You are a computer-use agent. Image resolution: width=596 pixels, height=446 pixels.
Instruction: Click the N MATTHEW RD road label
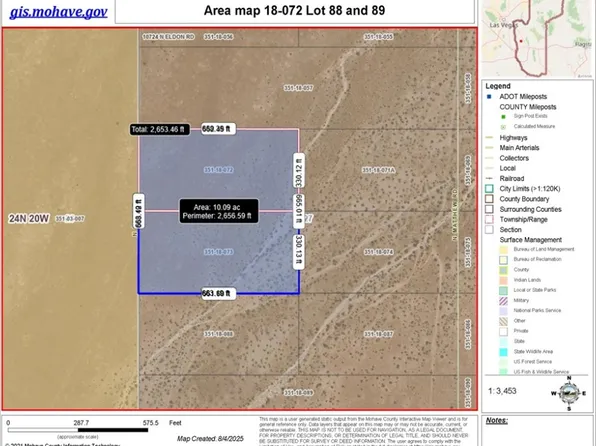click(x=454, y=215)
